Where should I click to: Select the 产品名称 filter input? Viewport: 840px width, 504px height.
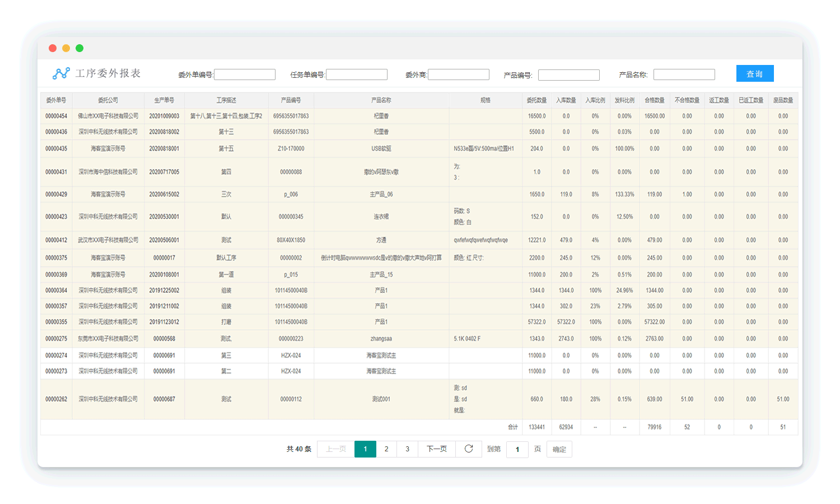684,74
